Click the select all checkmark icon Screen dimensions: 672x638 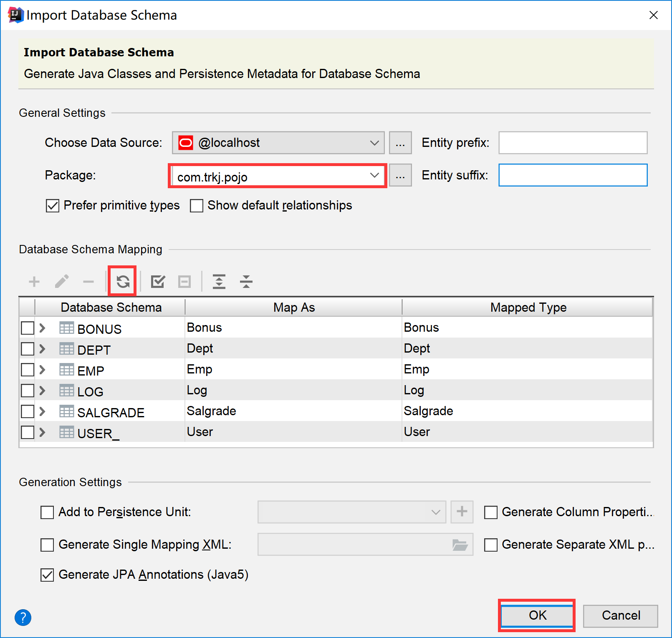click(158, 282)
